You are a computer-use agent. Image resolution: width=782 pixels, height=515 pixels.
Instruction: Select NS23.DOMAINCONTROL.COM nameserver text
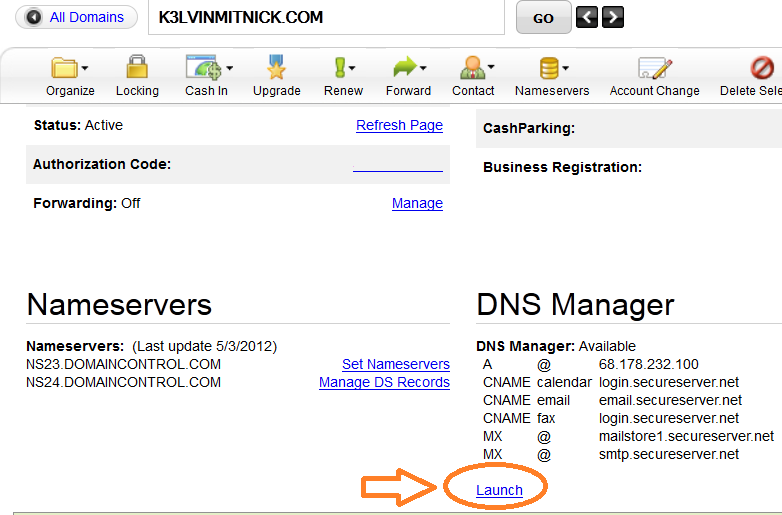point(123,364)
